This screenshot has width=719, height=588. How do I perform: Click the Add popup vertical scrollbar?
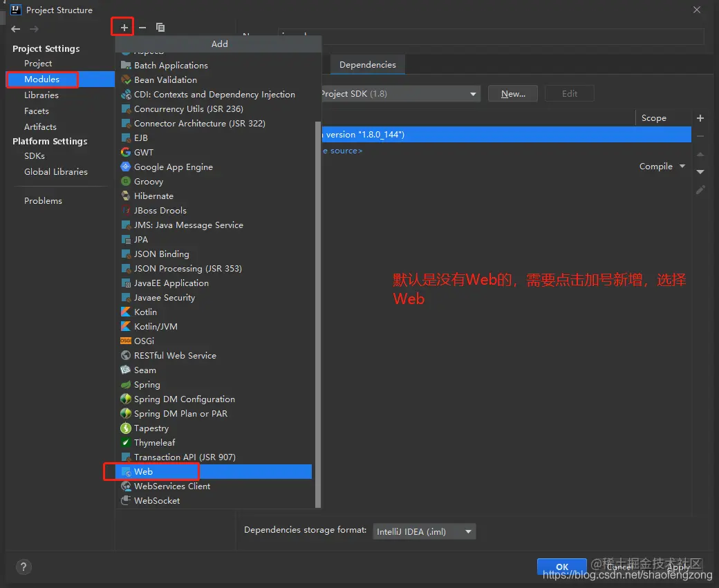(x=318, y=314)
